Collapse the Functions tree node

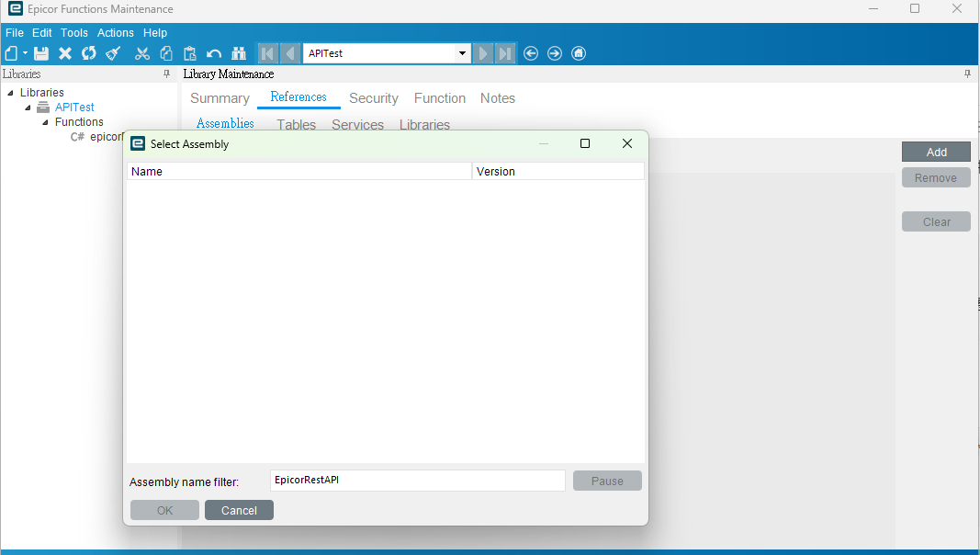point(46,122)
